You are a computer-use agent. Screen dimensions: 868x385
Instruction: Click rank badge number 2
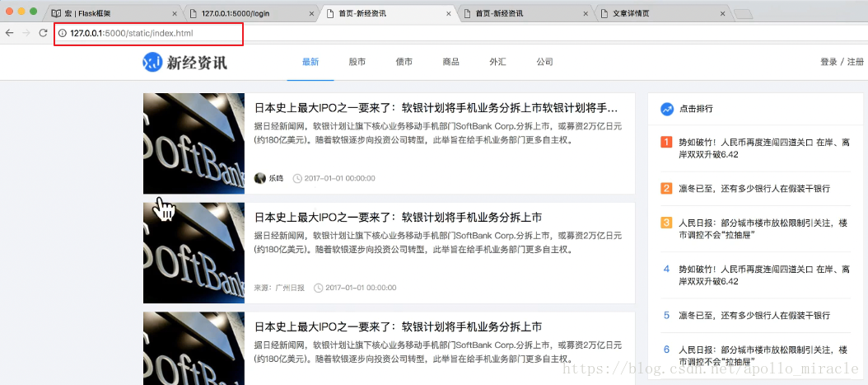[x=666, y=189]
